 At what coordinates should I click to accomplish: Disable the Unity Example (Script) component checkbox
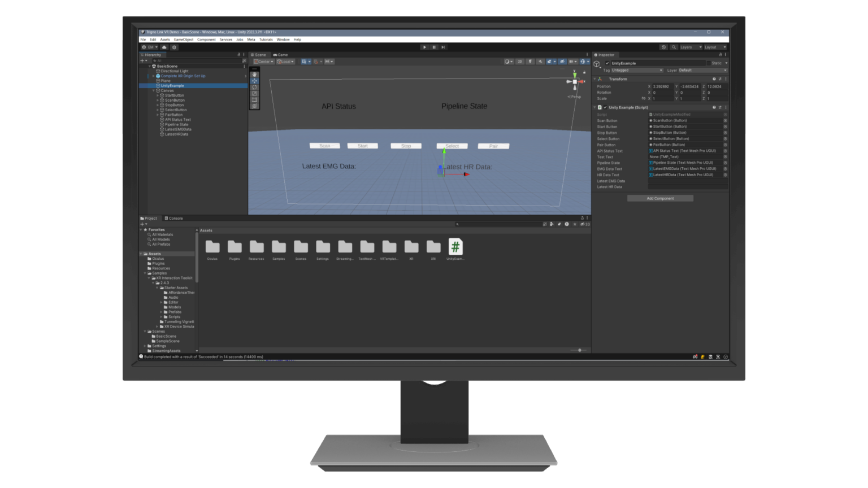point(606,107)
